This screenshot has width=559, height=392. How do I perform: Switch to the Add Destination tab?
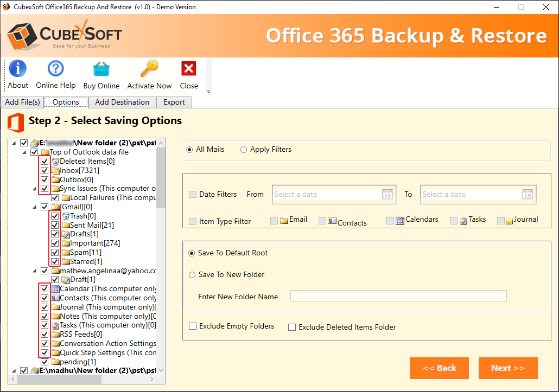tap(122, 102)
